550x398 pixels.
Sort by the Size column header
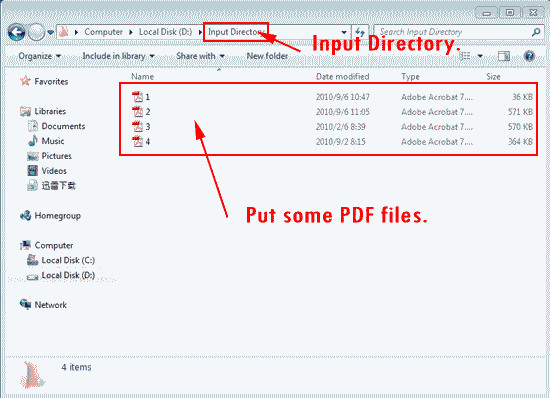[493, 76]
